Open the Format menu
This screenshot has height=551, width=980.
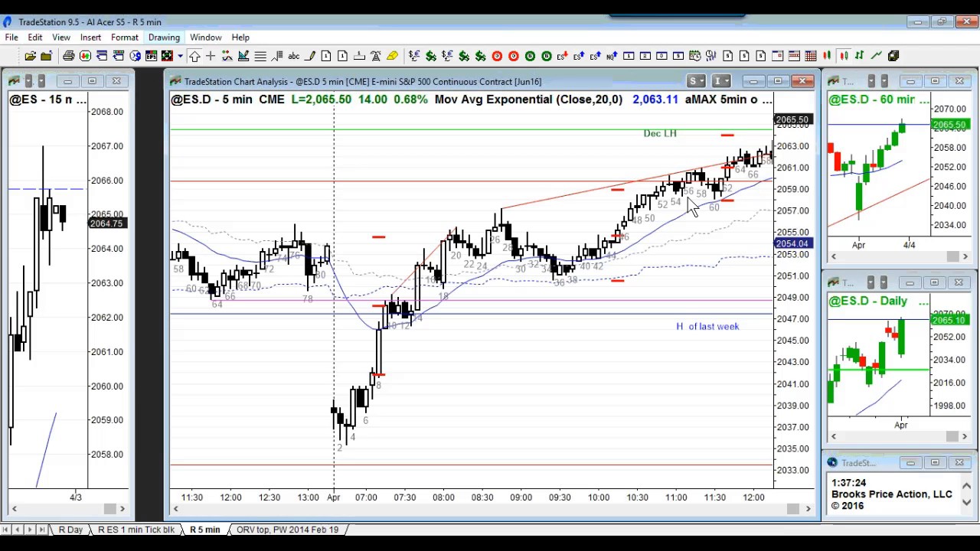click(x=124, y=37)
